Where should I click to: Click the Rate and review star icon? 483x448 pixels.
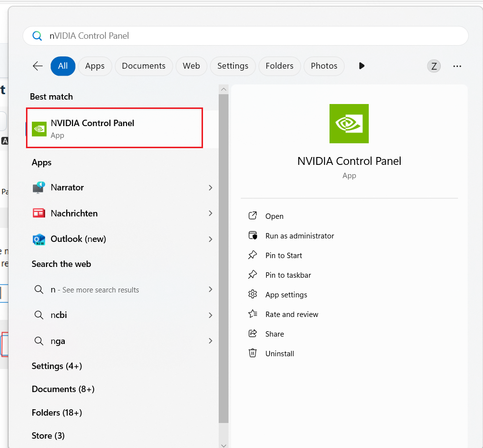pyautogui.click(x=253, y=314)
